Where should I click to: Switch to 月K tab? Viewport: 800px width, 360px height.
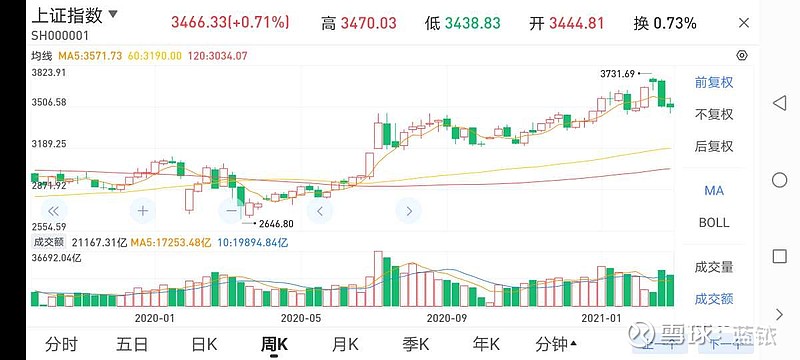[345, 345]
